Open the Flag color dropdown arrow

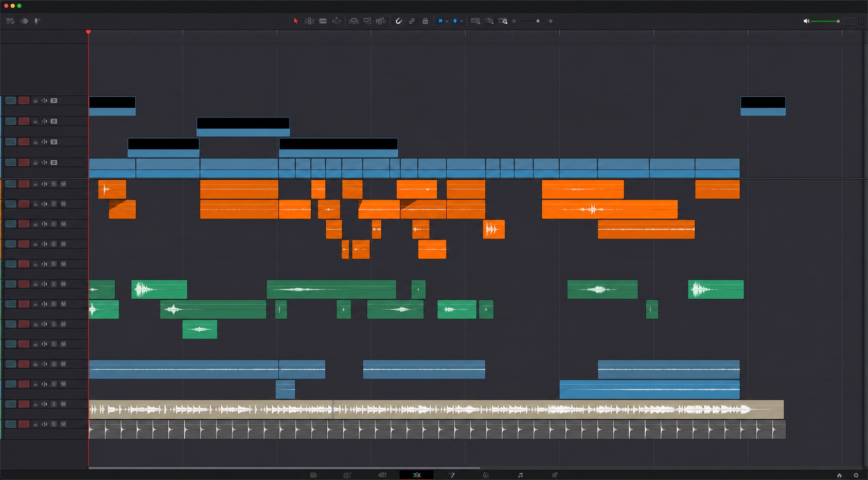[447, 21]
